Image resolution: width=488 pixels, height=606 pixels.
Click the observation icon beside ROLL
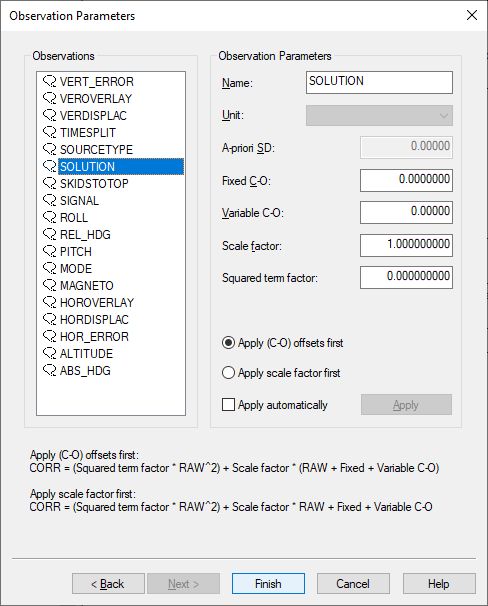pos(50,217)
